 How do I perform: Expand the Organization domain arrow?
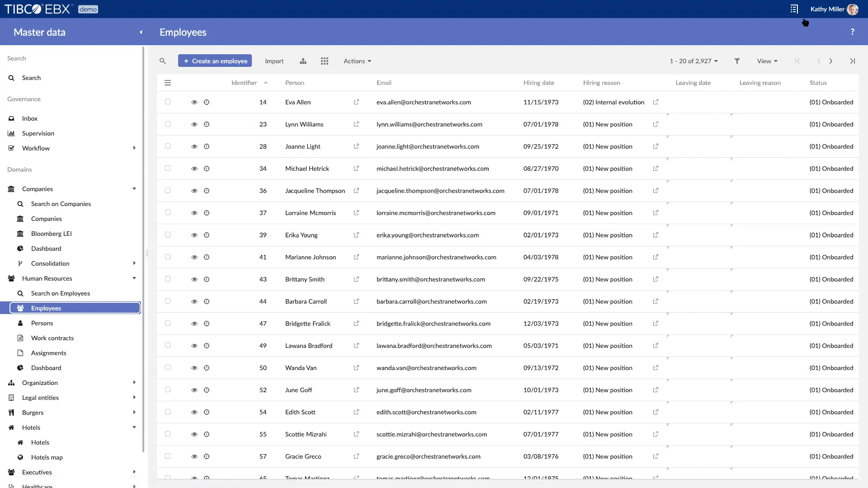(x=134, y=382)
